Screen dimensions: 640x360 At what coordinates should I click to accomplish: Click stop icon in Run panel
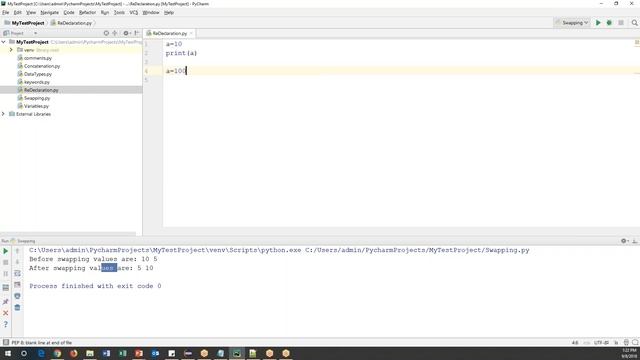click(x=6, y=262)
